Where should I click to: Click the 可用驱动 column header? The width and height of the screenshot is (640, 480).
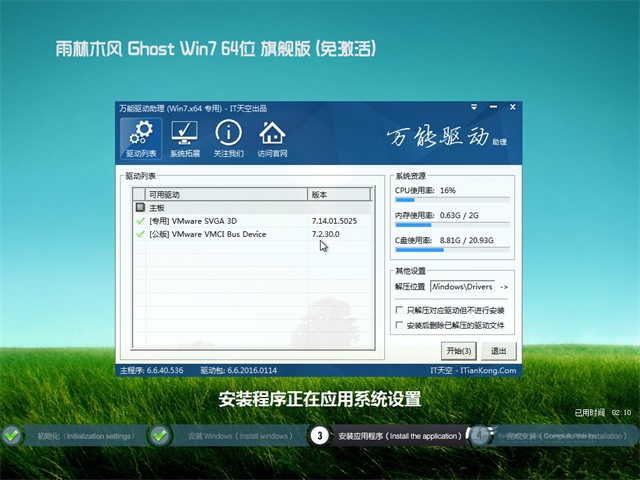tap(226, 195)
